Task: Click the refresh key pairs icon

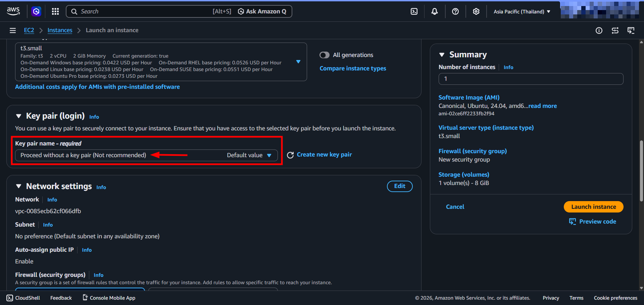Action: 290,155
